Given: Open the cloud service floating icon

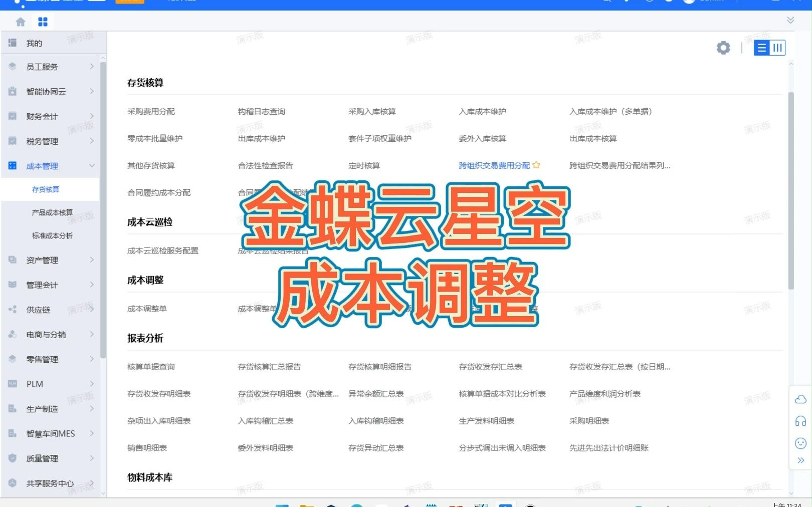Looking at the screenshot, I should 800,399.
